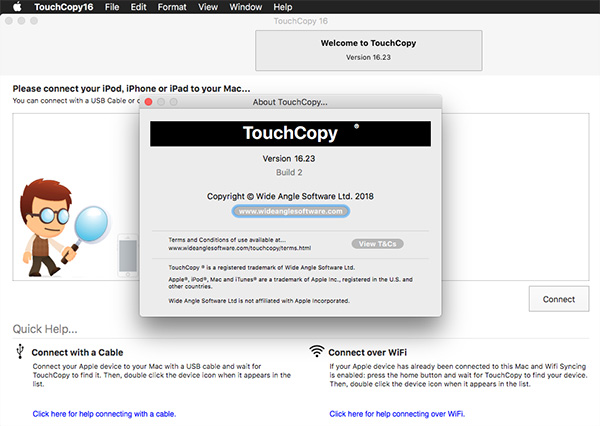Open the Format menu
The height and width of the screenshot is (426, 600).
coord(172,7)
